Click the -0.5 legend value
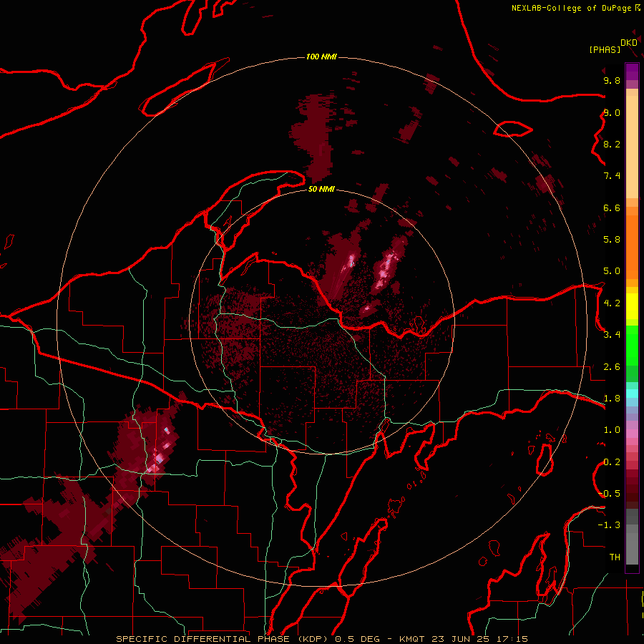Screen dimensions: 644x644 610,494
